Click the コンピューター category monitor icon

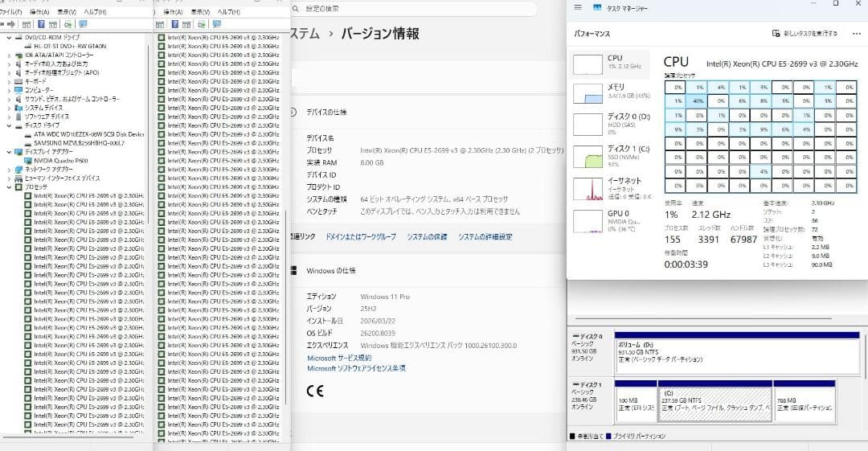point(18,90)
